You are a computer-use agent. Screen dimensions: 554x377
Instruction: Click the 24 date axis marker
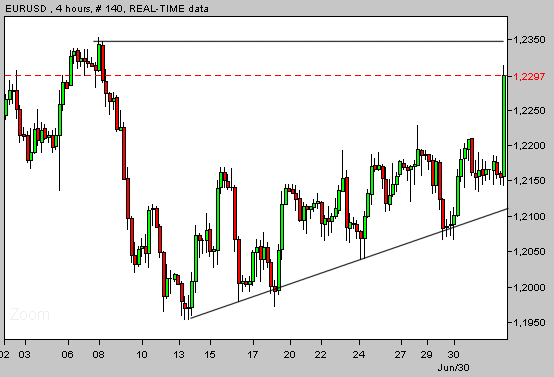click(359, 354)
